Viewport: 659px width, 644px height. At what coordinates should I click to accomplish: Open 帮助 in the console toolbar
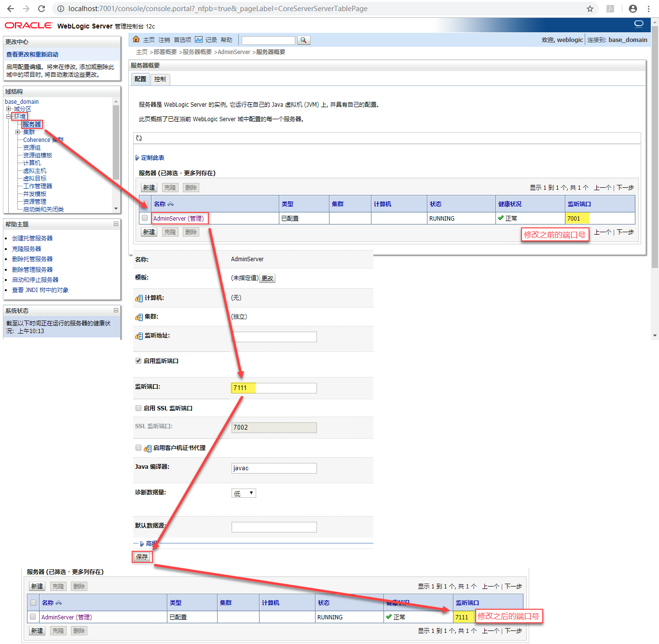pyautogui.click(x=226, y=40)
